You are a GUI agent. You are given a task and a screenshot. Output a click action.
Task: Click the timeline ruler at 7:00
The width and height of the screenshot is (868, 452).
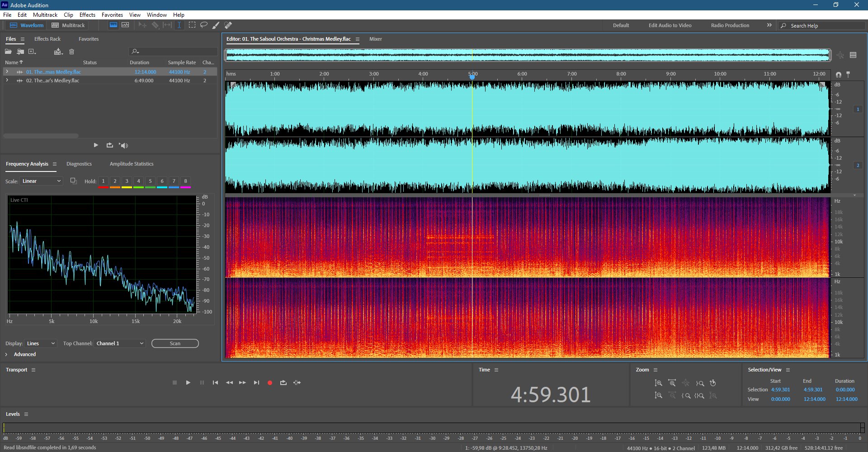(572, 74)
